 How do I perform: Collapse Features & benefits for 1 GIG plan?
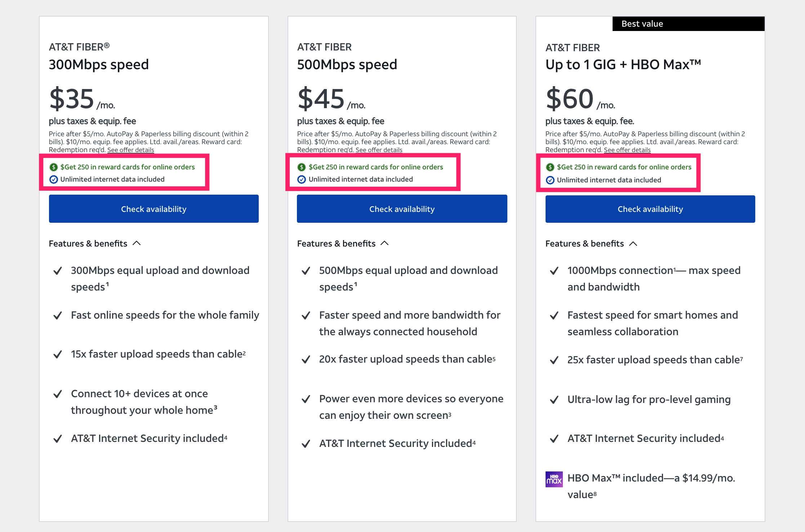pos(633,244)
